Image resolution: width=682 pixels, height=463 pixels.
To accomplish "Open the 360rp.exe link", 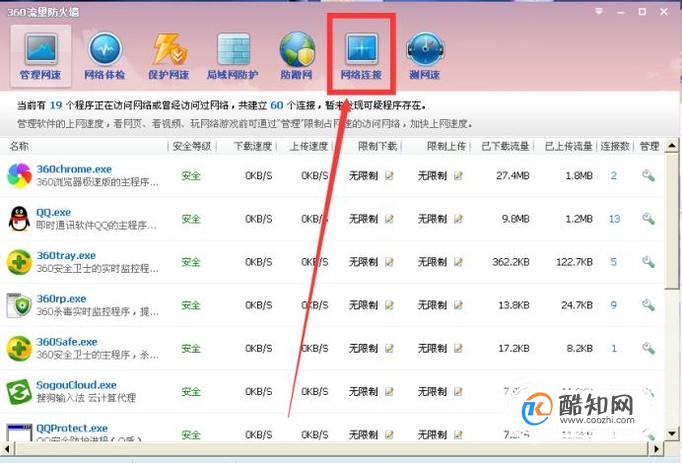I will point(61,299).
